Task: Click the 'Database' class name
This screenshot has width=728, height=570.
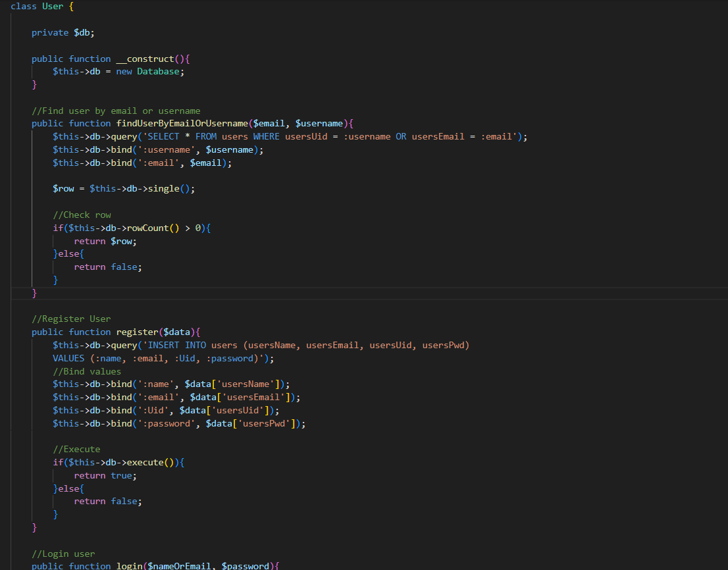Action: 158,72
